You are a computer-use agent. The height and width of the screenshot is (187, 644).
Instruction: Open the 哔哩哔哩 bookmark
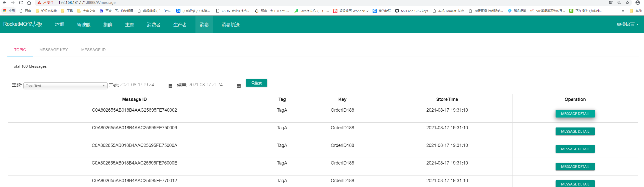tap(154, 11)
